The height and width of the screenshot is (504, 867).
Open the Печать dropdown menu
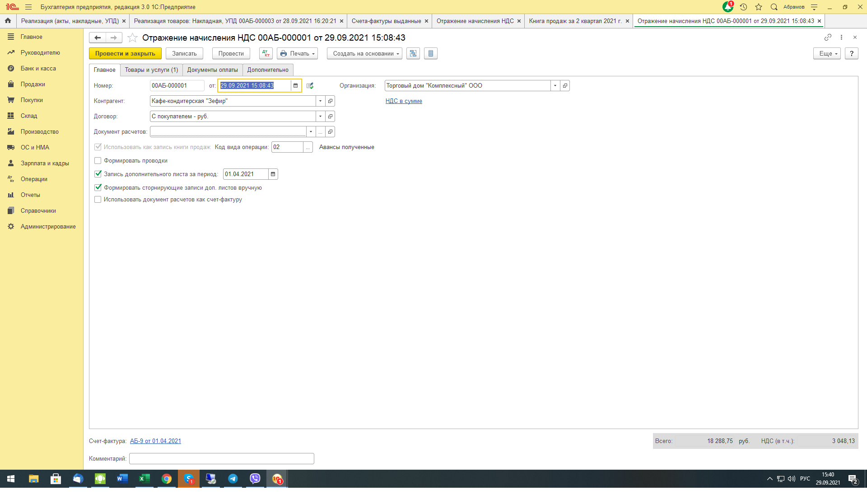click(x=297, y=53)
